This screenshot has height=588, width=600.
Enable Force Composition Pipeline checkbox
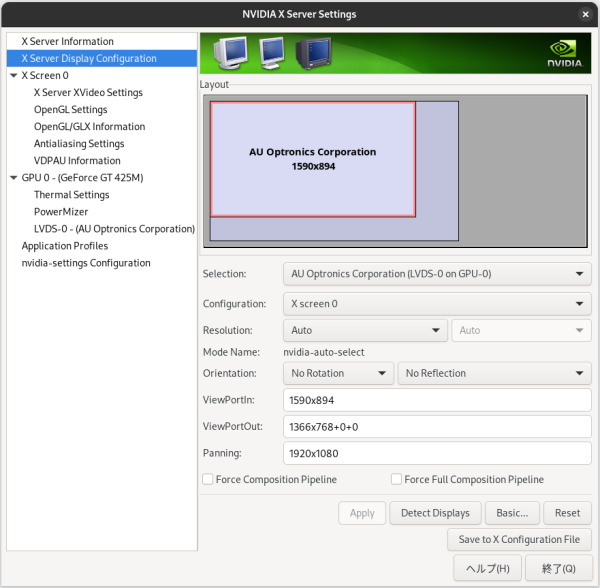pos(207,479)
